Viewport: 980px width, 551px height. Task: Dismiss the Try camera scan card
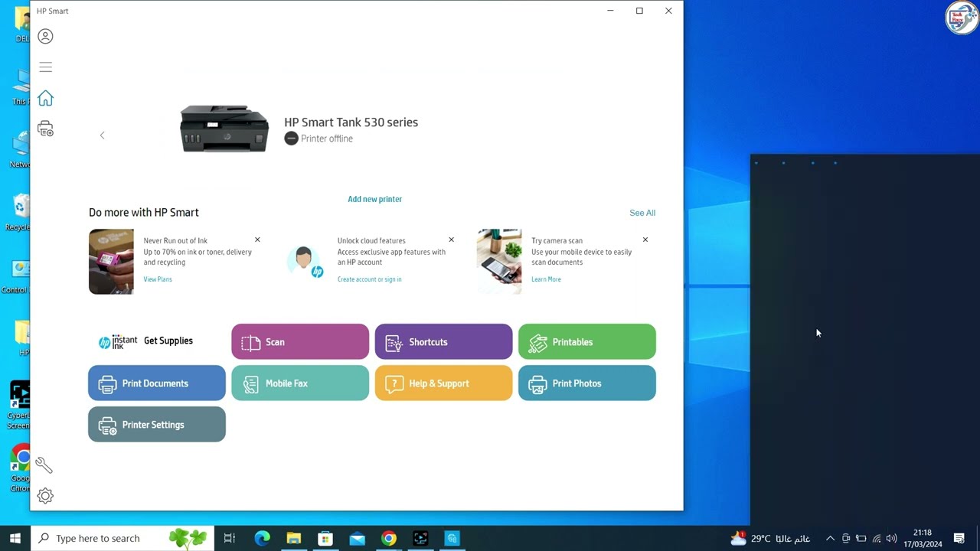pyautogui.click(x=645, y=240)
